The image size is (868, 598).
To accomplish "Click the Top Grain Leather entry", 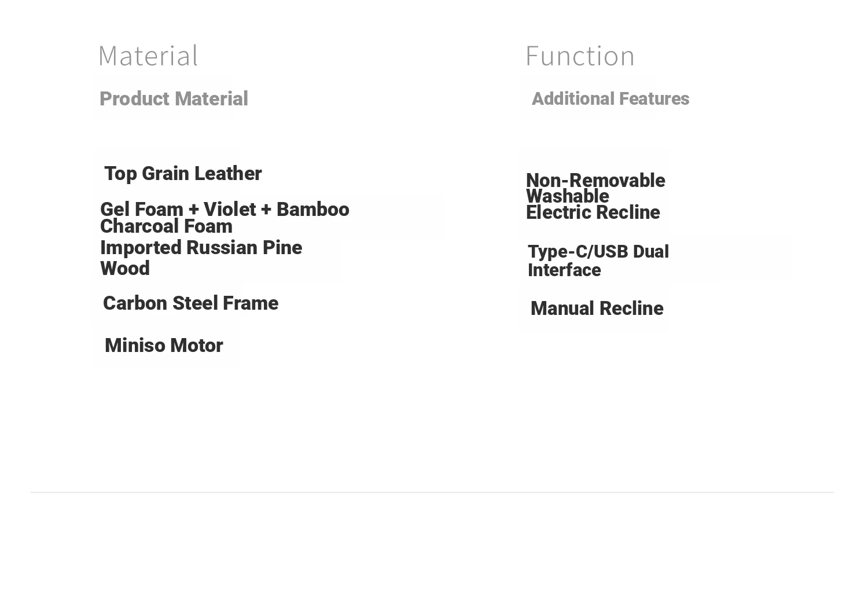I will point(183,174).
